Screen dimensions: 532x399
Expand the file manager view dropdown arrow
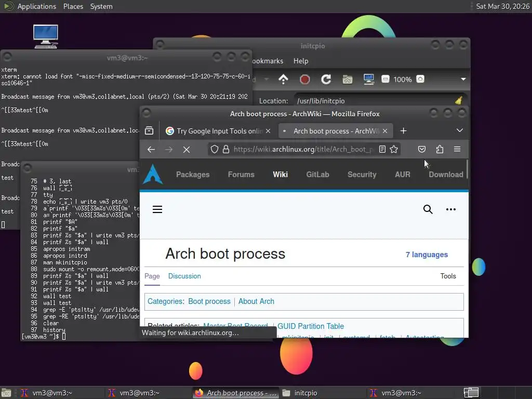(463, 79)
